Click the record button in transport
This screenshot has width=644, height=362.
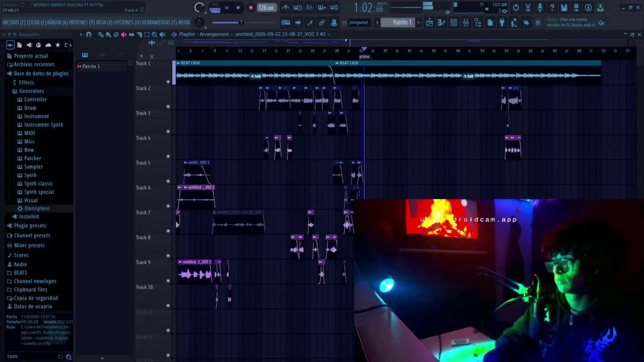tap(251, 8)
